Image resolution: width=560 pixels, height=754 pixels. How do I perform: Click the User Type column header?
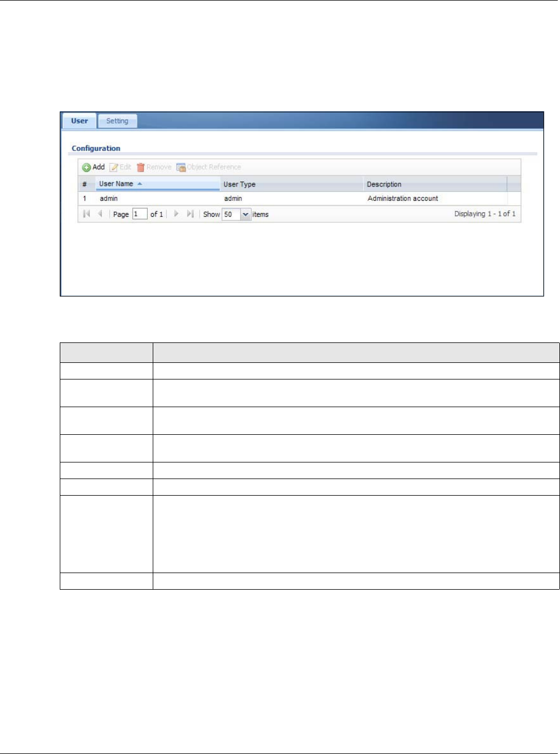click(292, 184)
